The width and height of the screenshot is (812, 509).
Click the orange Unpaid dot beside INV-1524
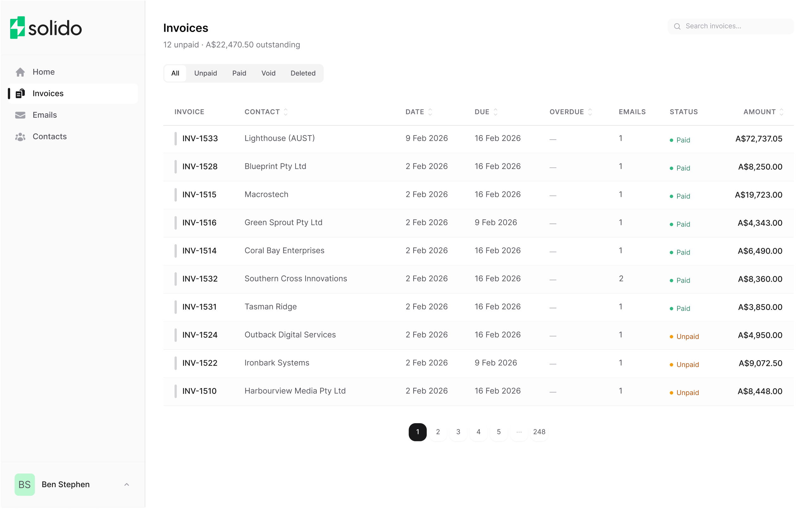tap(672, 336)
